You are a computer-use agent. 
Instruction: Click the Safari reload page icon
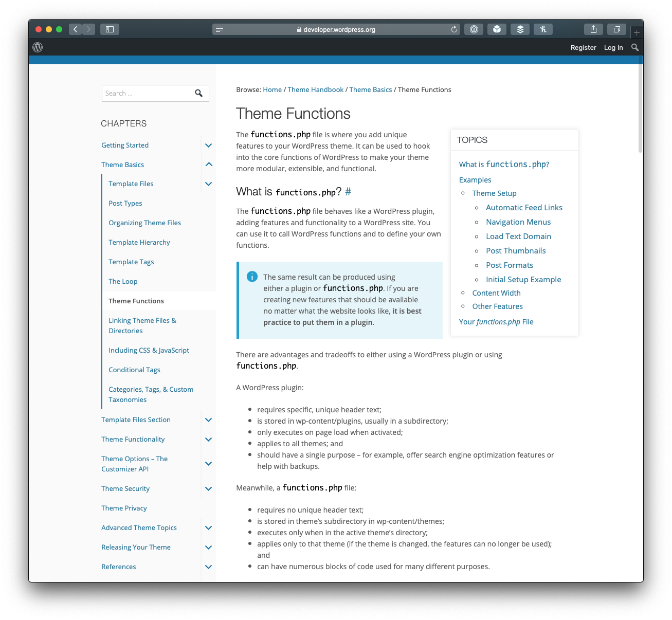click(x=454, y=29)
